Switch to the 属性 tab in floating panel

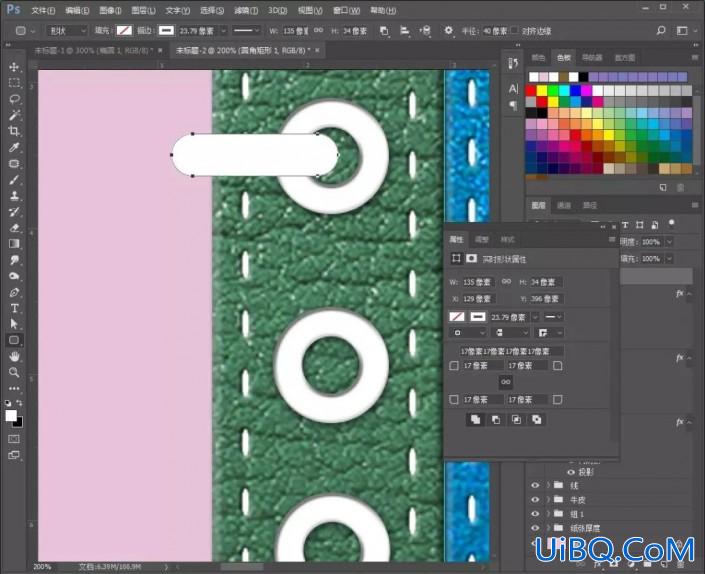pyautogui.click(x=456, y=239)
